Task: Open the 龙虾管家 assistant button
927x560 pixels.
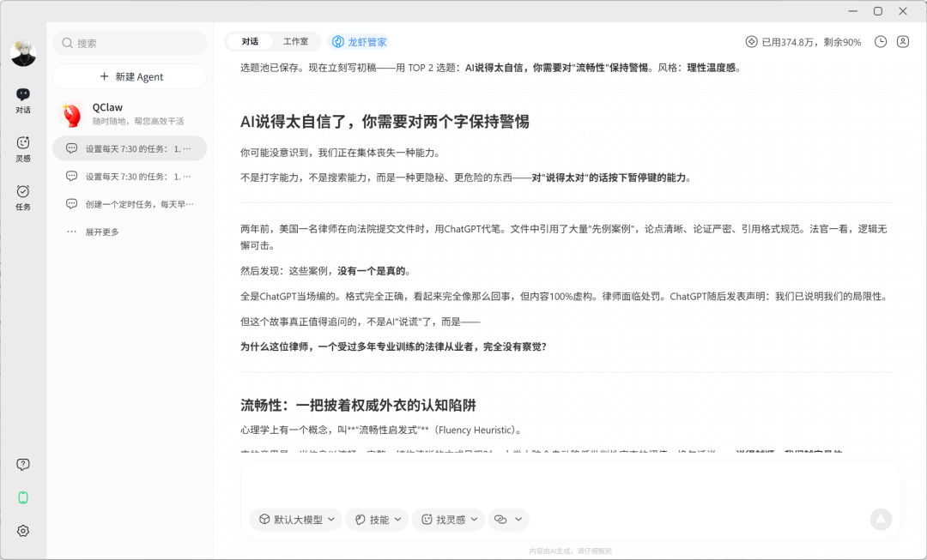Action: point(360,42)
